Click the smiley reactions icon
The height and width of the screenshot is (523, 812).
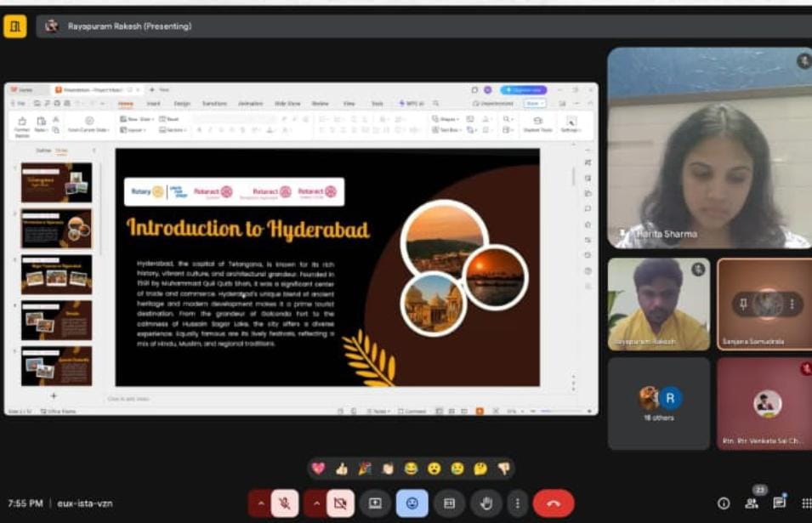point(412,503)
